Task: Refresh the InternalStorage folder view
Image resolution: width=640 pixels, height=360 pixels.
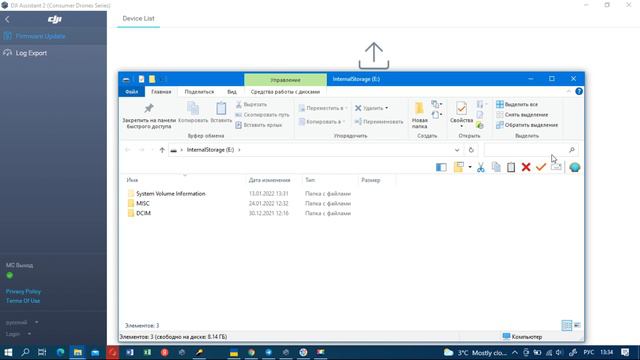Action: click(x=471, y=150)
